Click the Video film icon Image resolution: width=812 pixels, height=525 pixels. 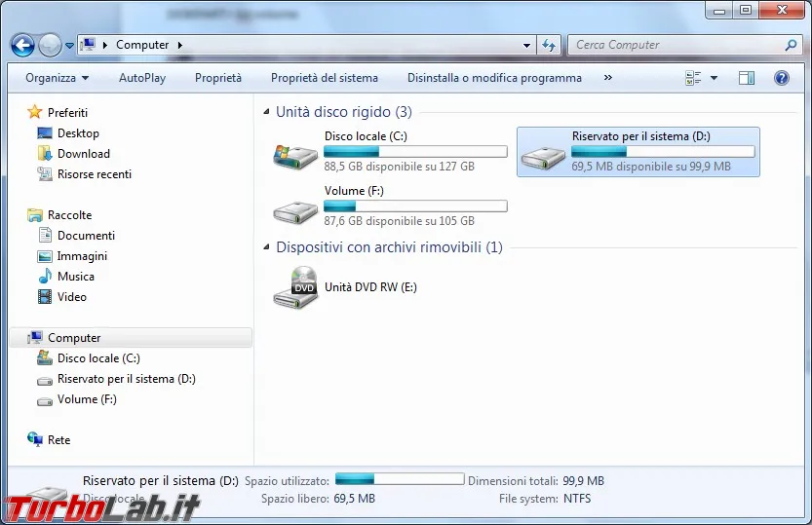(45, 296)
